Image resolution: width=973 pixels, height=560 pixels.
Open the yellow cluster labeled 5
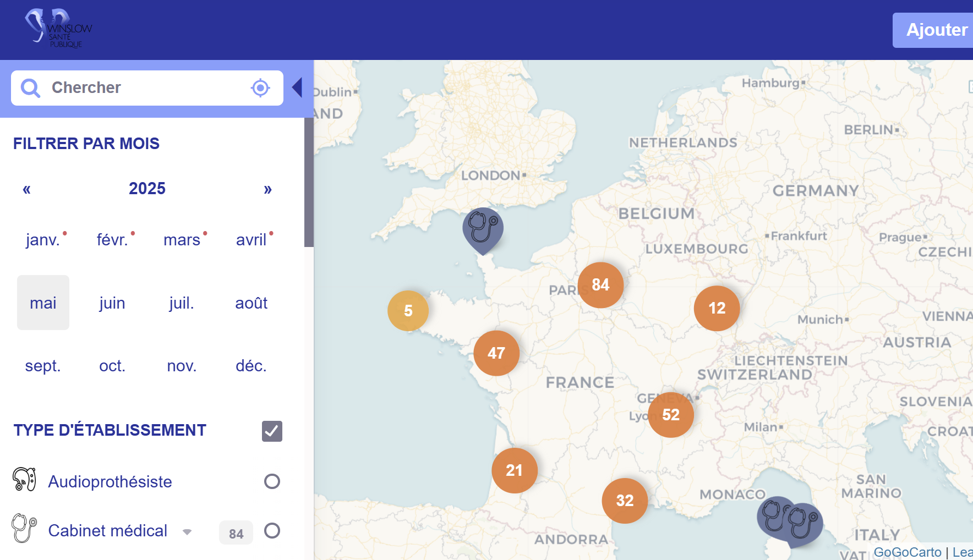(408, 311)
